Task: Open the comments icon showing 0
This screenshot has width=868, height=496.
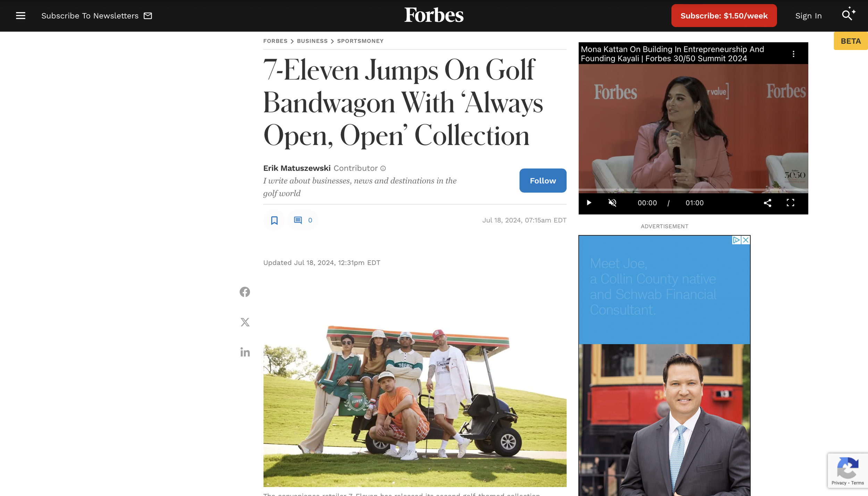Action: [303, 220]
